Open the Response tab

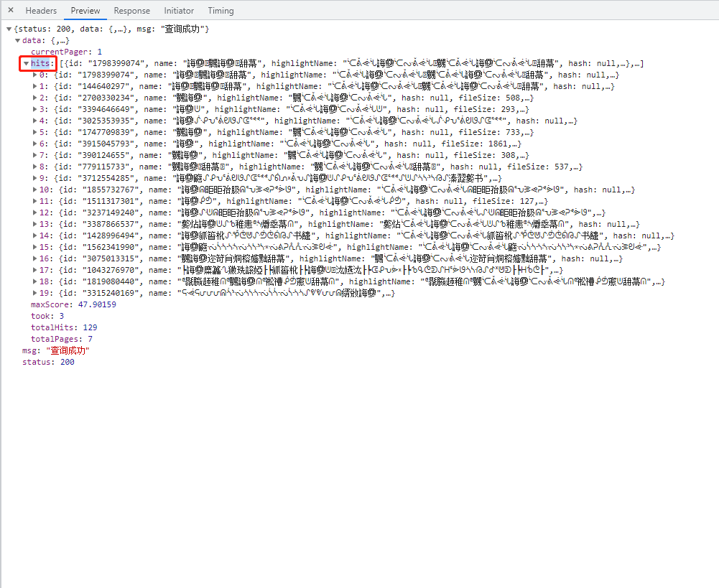coord(132,11)
